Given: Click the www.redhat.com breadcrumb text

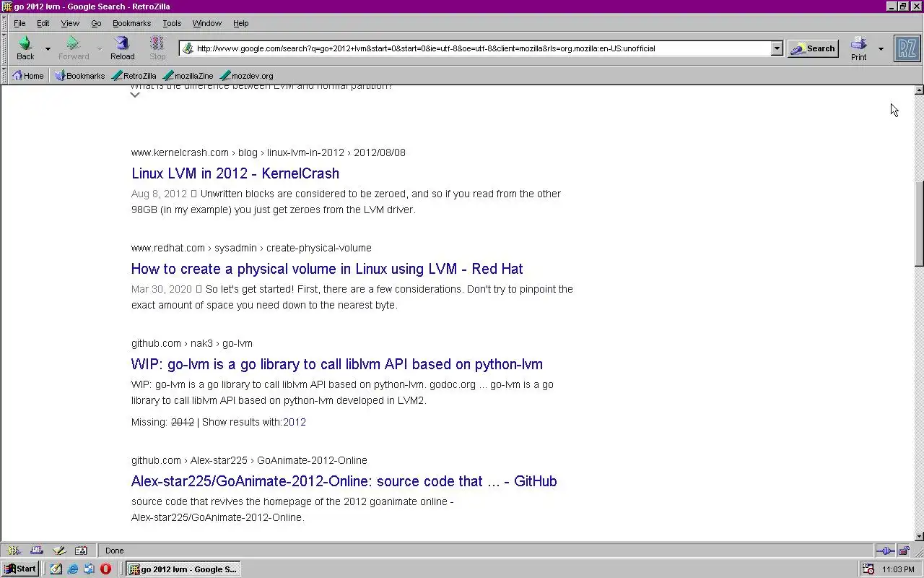Looking at the screenshot, I should (x=168, y=248).
